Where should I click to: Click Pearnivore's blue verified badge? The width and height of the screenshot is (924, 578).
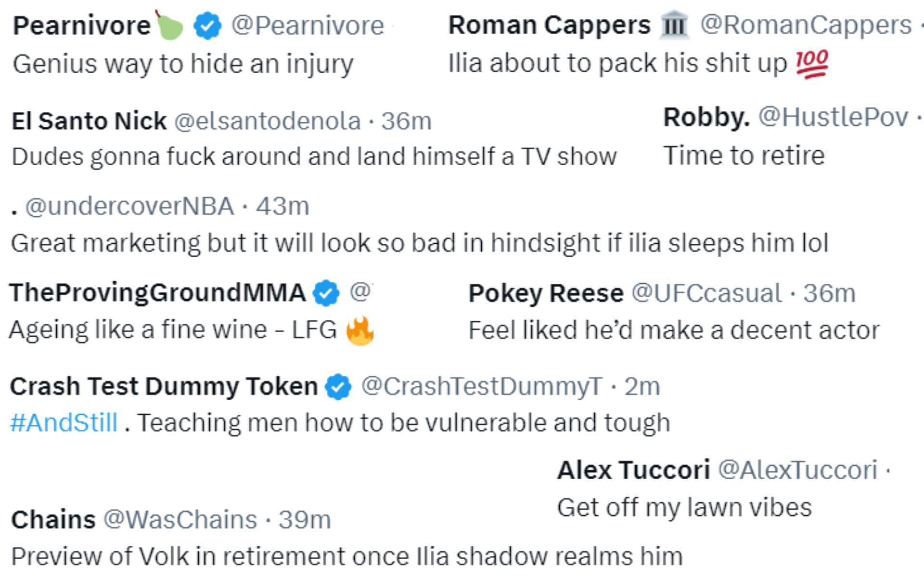[207, 26]
